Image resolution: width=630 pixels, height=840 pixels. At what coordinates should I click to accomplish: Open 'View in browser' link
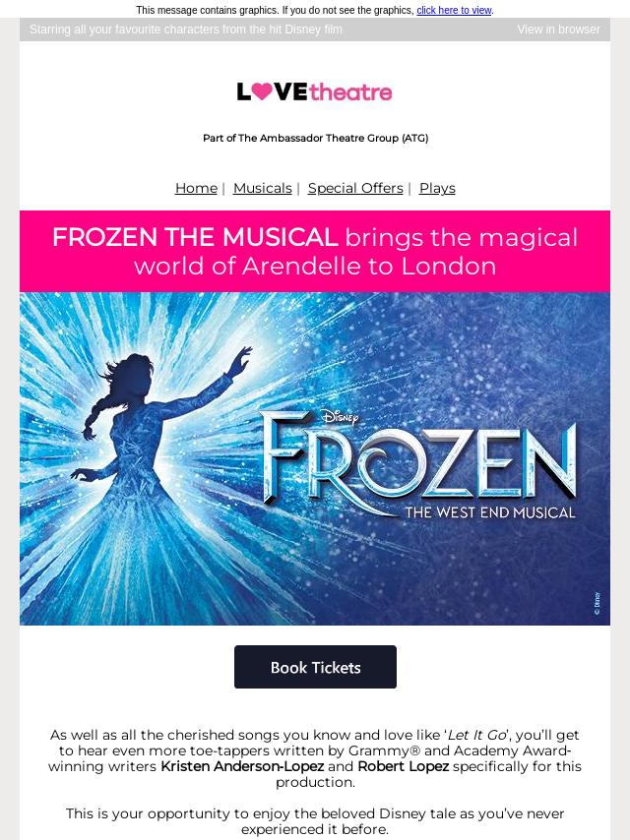tap(559, 30)
